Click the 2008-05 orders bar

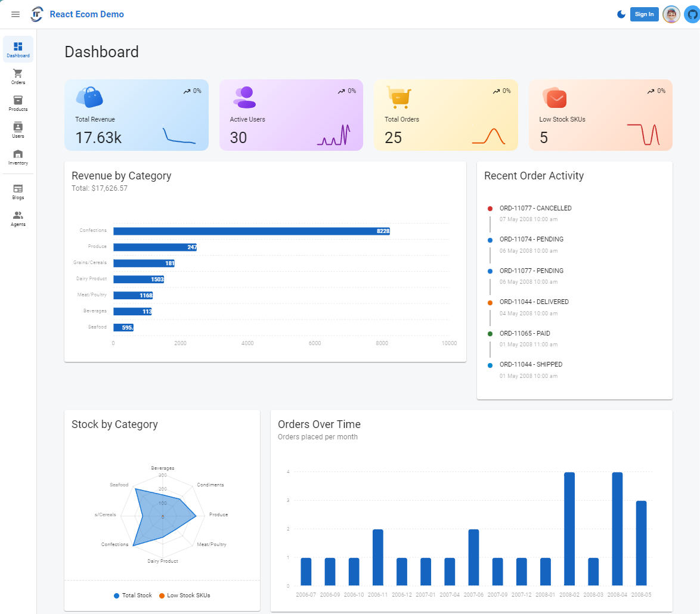[641, 543]
